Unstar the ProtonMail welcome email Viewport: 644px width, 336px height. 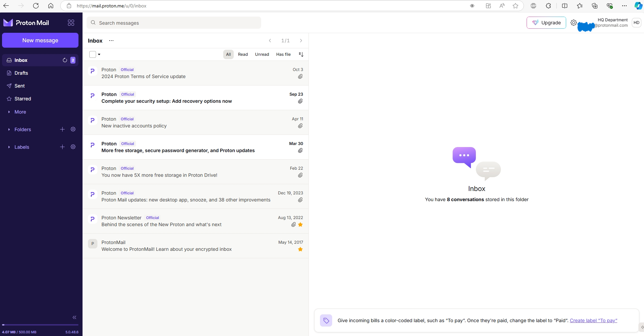point(300,249)
